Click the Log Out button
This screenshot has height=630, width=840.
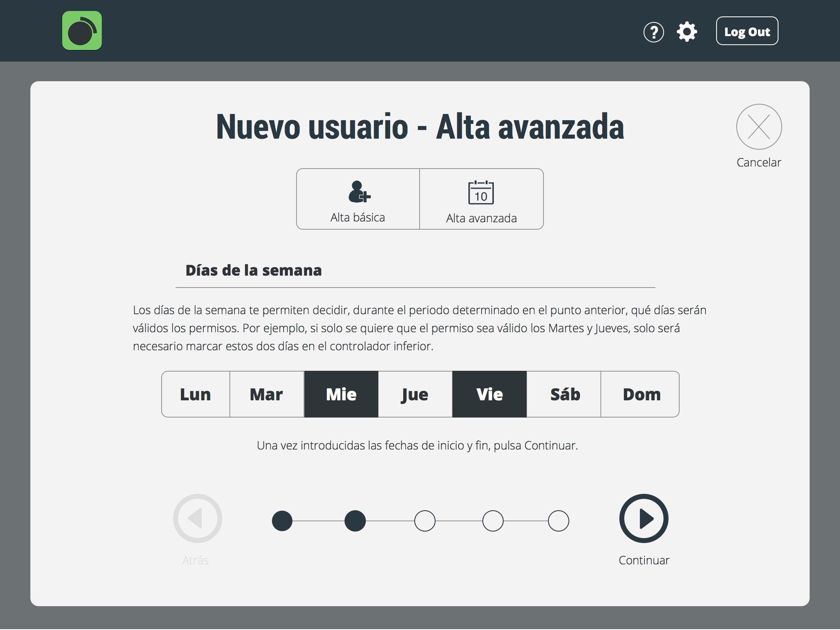747,31
